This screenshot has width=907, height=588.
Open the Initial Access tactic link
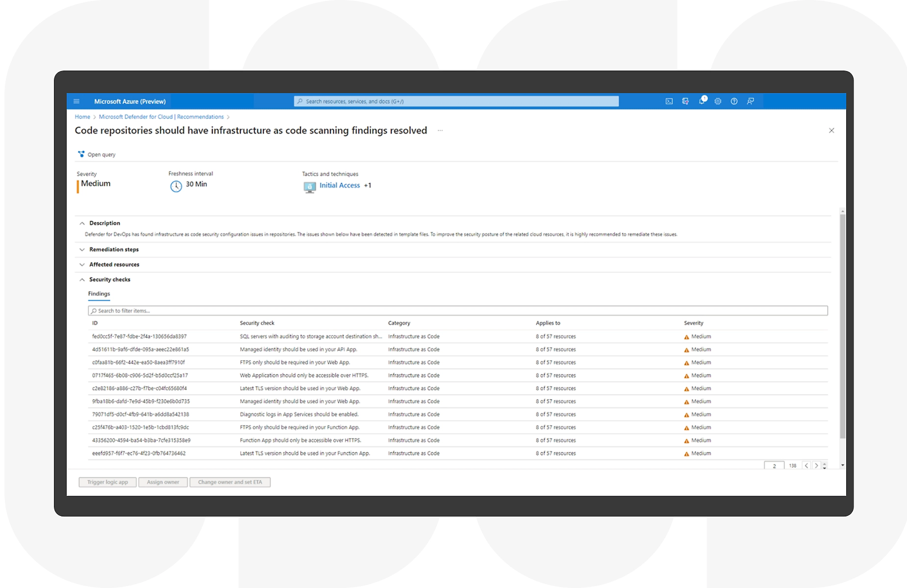pyautogui.click(x=339, y=185)
